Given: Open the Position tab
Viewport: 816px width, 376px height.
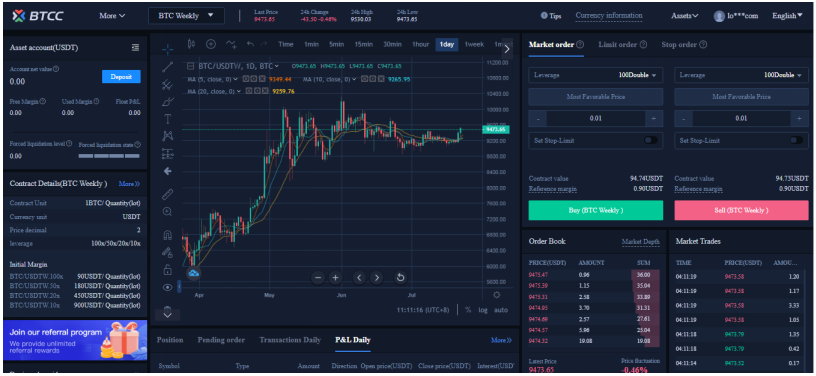Looking at the screenshot, I should (x=170, y=340).
